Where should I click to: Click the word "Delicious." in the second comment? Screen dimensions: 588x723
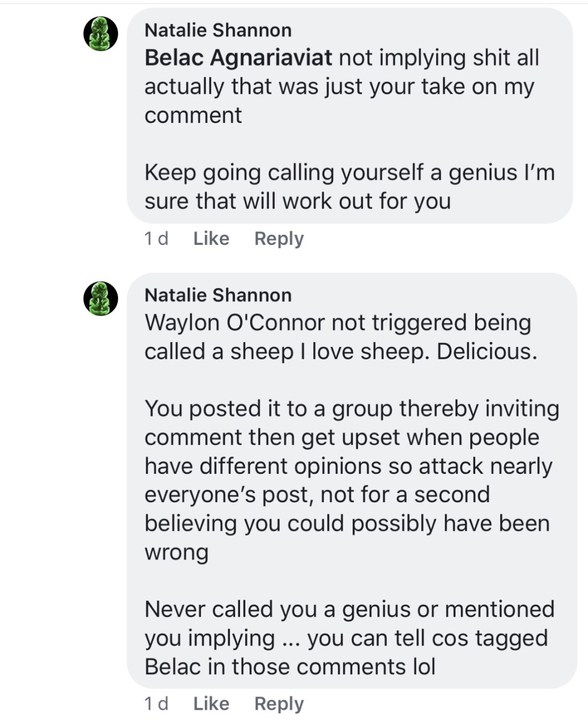pos(487,352)
